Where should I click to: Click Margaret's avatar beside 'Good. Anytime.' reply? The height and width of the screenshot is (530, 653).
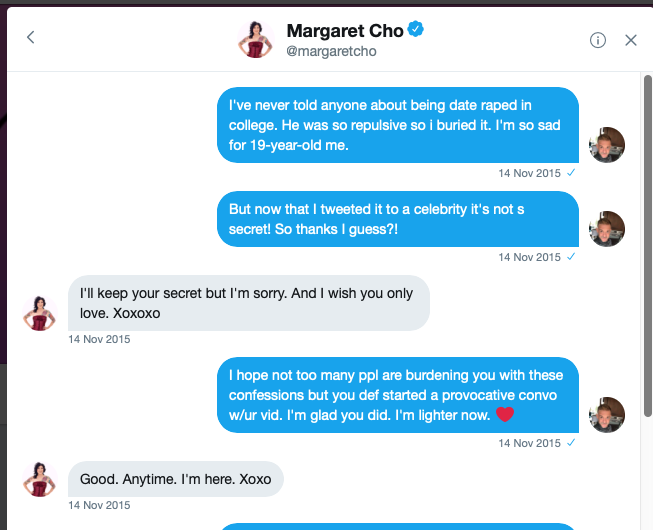coord(41,479)
